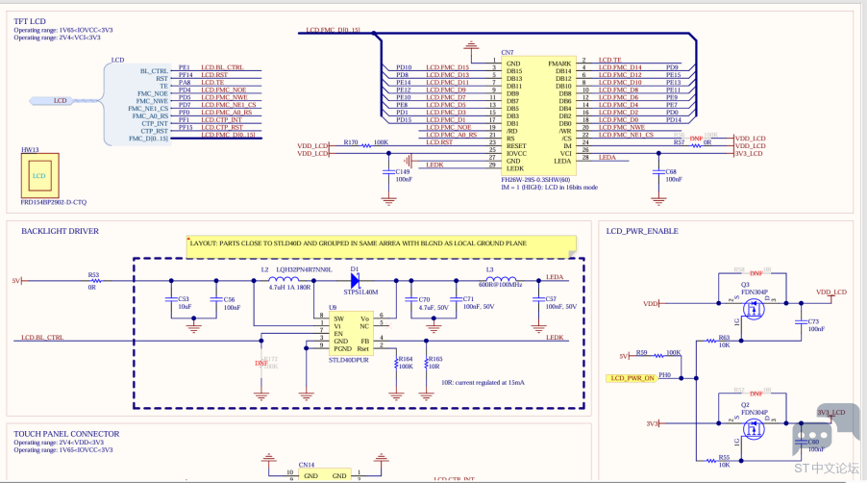The width and height of the screenshot is (868, 483).
Task: Click the LCD.FMC_NWE label at CN7 pin 20
Action: tap(622, 127)
